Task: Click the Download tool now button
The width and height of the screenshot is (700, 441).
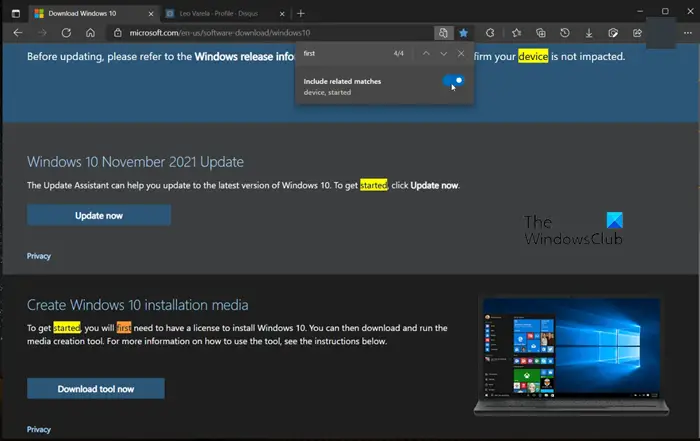Action: point(96,389)
